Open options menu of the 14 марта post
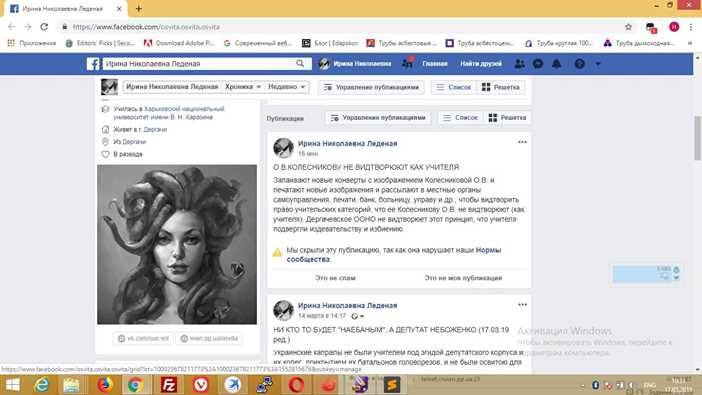 click(x=522, y=305)
